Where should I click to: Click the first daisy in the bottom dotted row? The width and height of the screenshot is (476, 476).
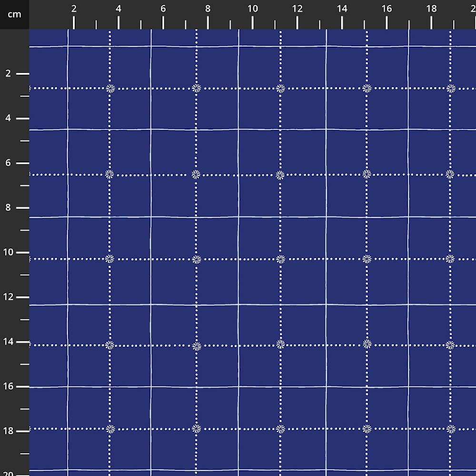(110, 429)
